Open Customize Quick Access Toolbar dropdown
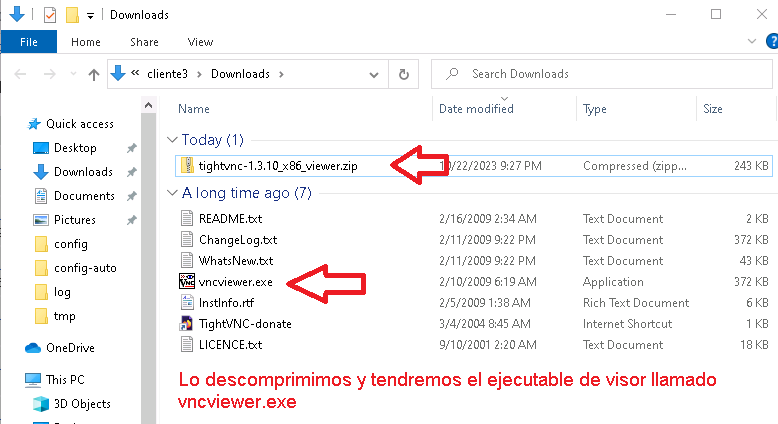Viewport: 778px width, 424px height. 90,16
